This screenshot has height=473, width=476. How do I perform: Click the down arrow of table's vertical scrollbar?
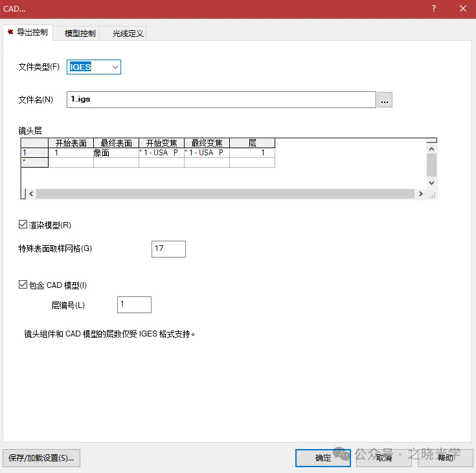[431, 183]
